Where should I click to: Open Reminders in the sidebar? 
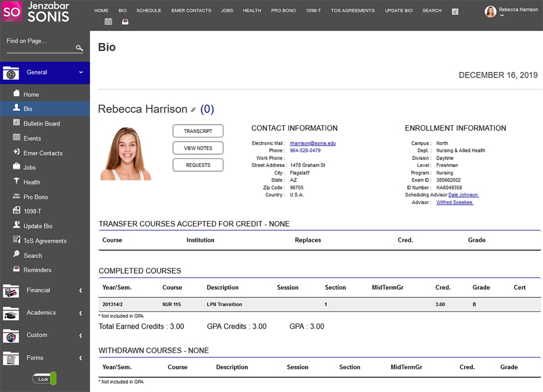point(37,270)
